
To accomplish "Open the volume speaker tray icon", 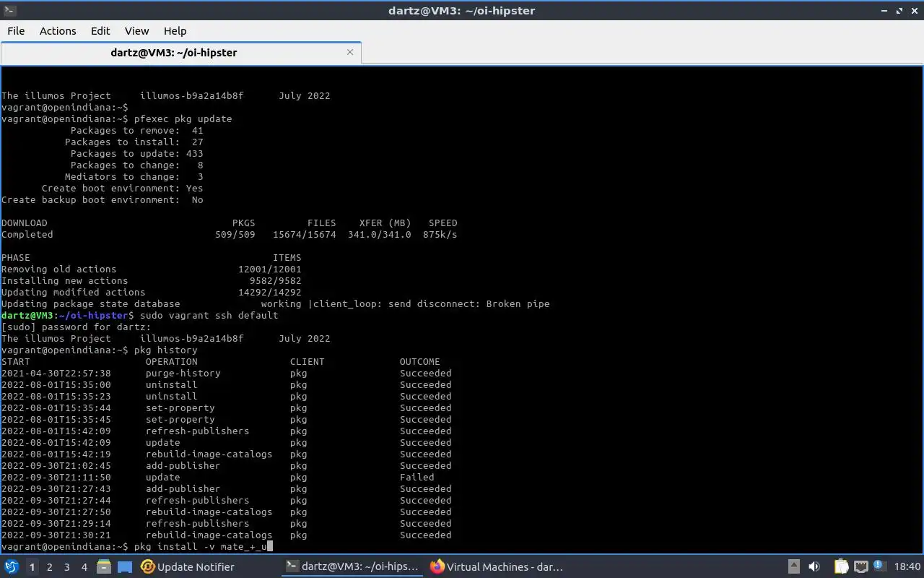I will point(814,566).
